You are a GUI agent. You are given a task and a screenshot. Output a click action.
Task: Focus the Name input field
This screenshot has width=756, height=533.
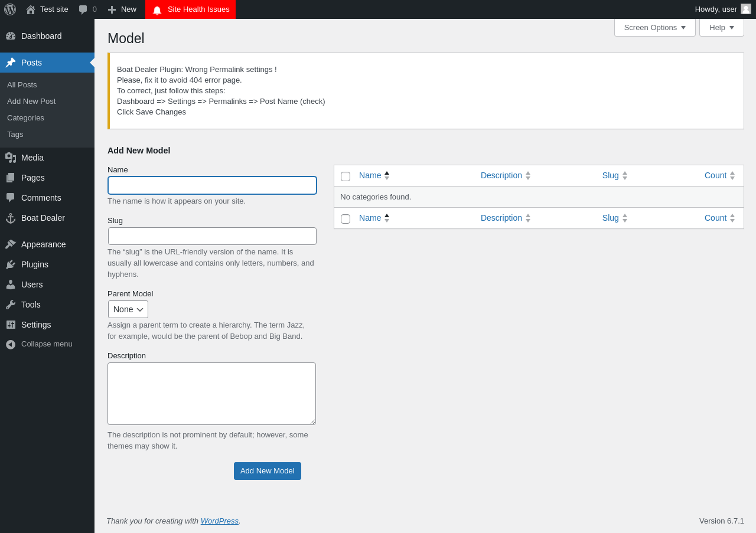click(212, 185)
